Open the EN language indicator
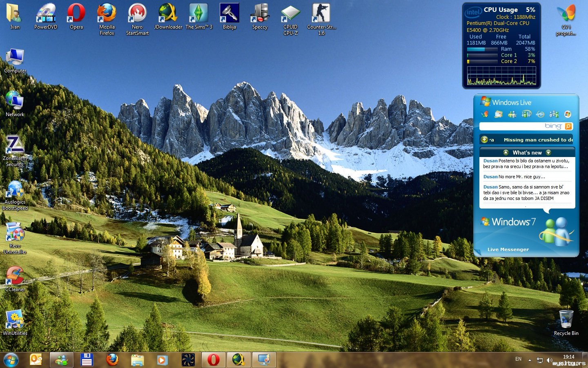Image resolution: width=588 pixels, height=368 pixels. [518, 359]
